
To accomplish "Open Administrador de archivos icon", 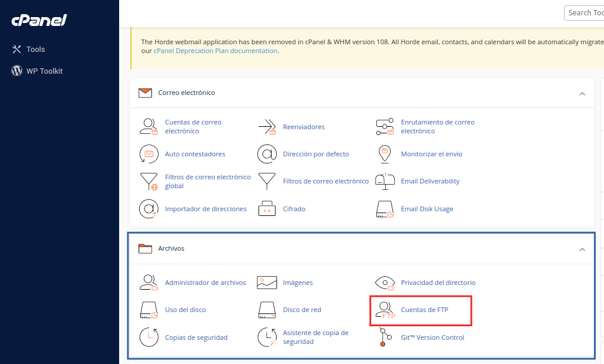I will coord(149,283).
